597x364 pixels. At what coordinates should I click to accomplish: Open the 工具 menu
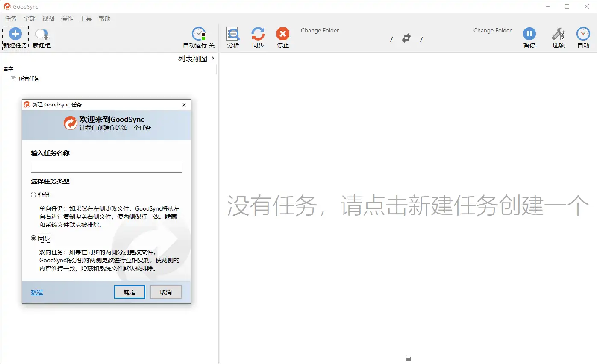coord(85,18)
